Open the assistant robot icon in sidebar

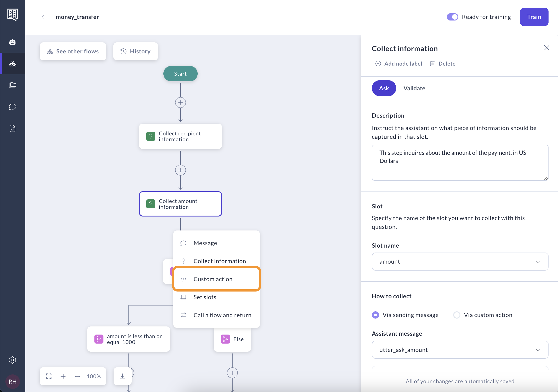[13, 42]
